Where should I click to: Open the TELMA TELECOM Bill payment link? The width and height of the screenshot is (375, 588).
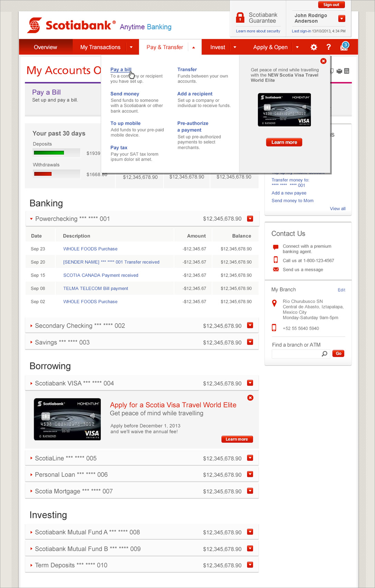click(x=95, y=288)
